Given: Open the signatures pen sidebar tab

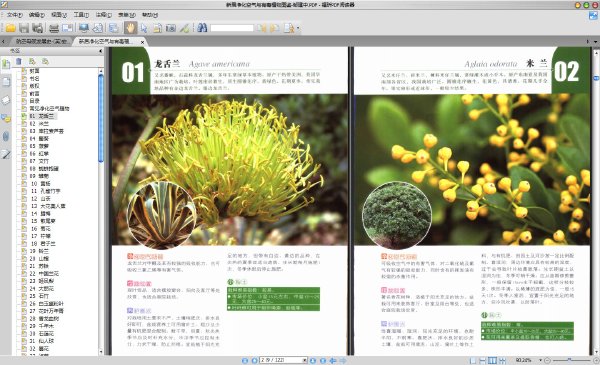Looking at the screenshot, I should [x=6, y=154].
